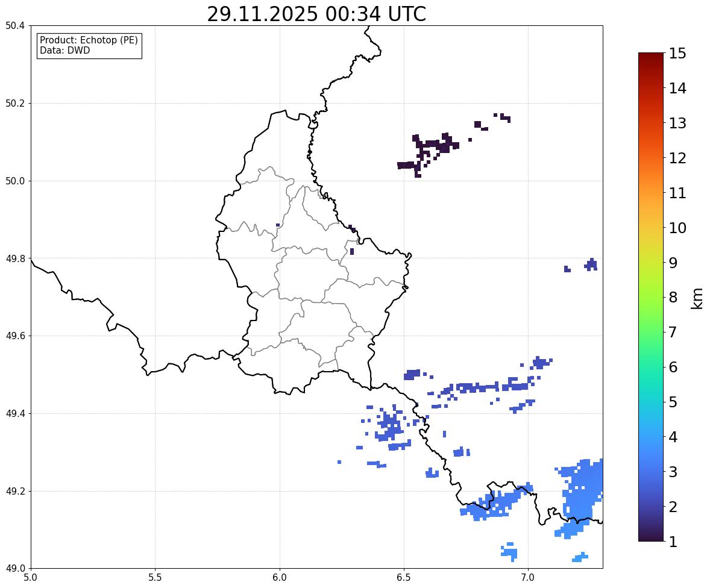This screenshot has width=710, height=588.
Task: Click the colorbar tick label 13
Action: 678,123
